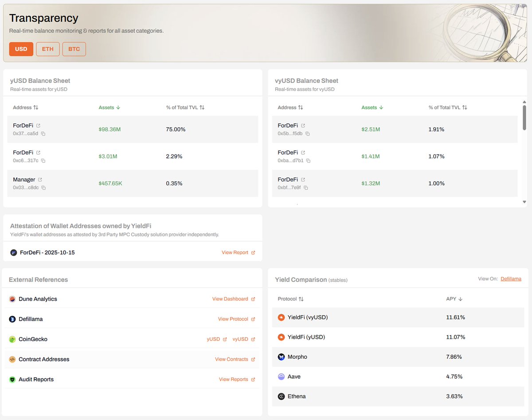
Task: Open external link for ForDeFi 0xc6...317c
Action: tap(38, 153)
